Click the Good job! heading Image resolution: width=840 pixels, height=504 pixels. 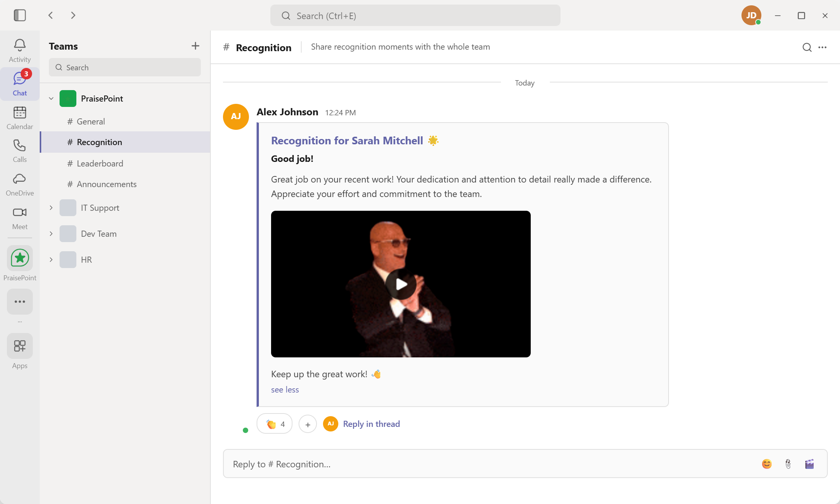point(292,159)
